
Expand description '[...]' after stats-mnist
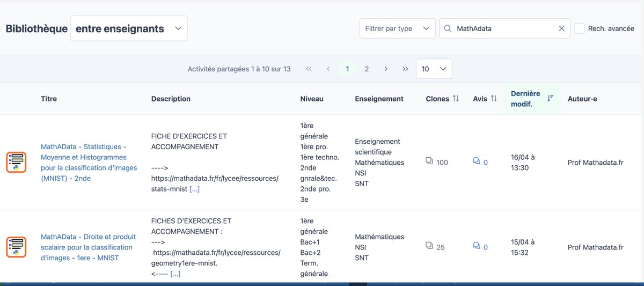(194, 189)
